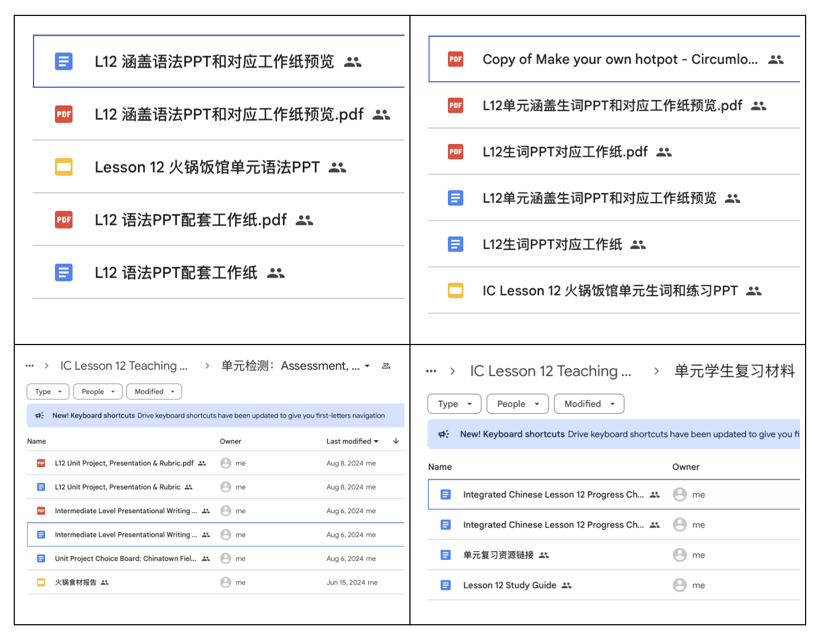This screenshot has height=644, width=821.
Task: Click shared-people icon after Copy of Make your own hotpot
Action: (776, 59)
